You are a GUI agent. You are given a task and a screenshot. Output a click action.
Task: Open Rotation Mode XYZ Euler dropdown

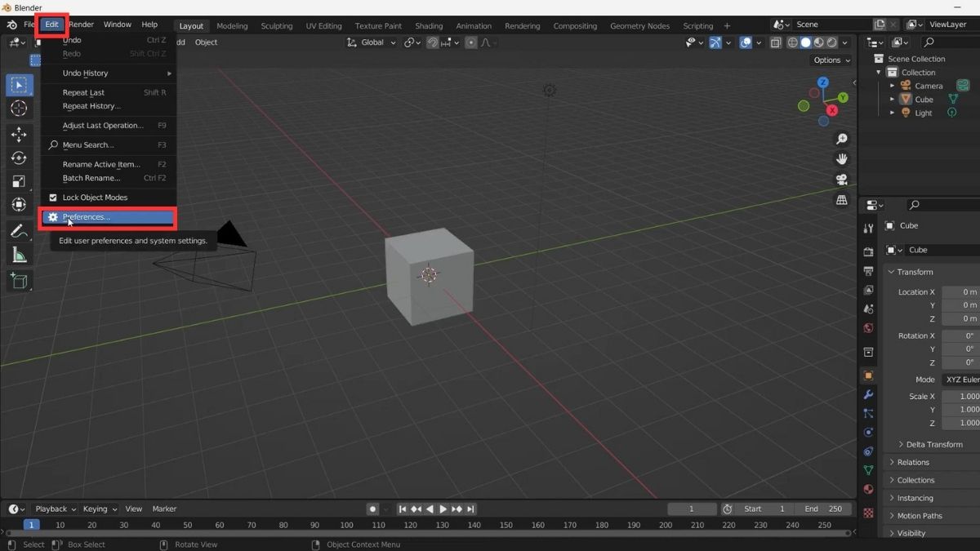[960, 380]
